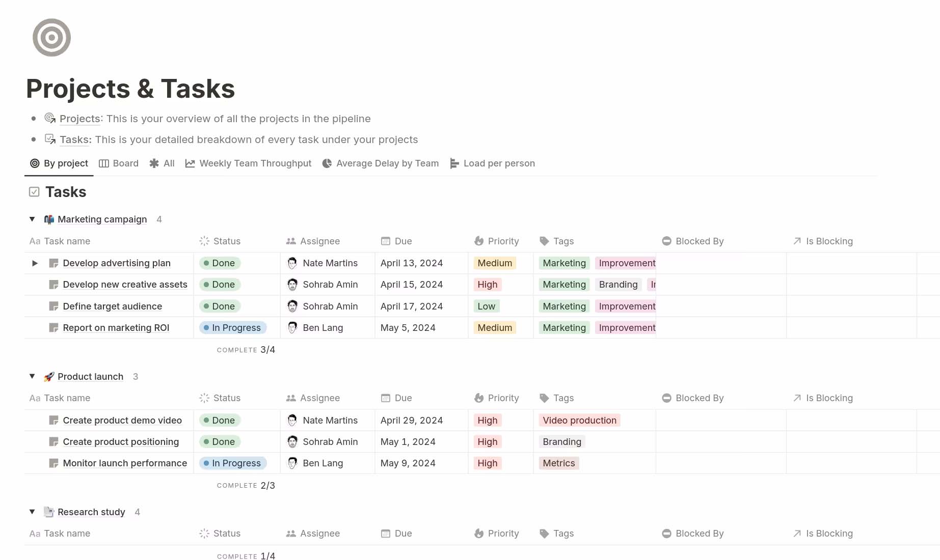This screenshot has height=560, width=940.
Task: Click Nate Martins' avatar in the advertising plan row
Action: click(x=292, y=263)
